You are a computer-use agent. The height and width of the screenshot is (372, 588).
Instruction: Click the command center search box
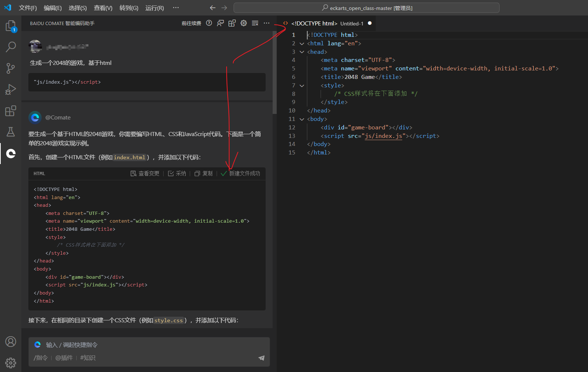click(x=367, y=8)
